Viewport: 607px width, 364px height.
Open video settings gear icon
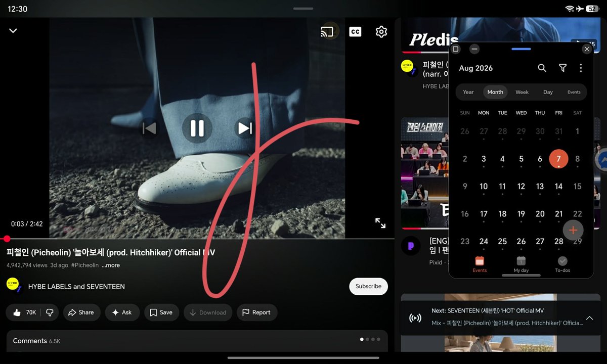(x=381, y=32)
